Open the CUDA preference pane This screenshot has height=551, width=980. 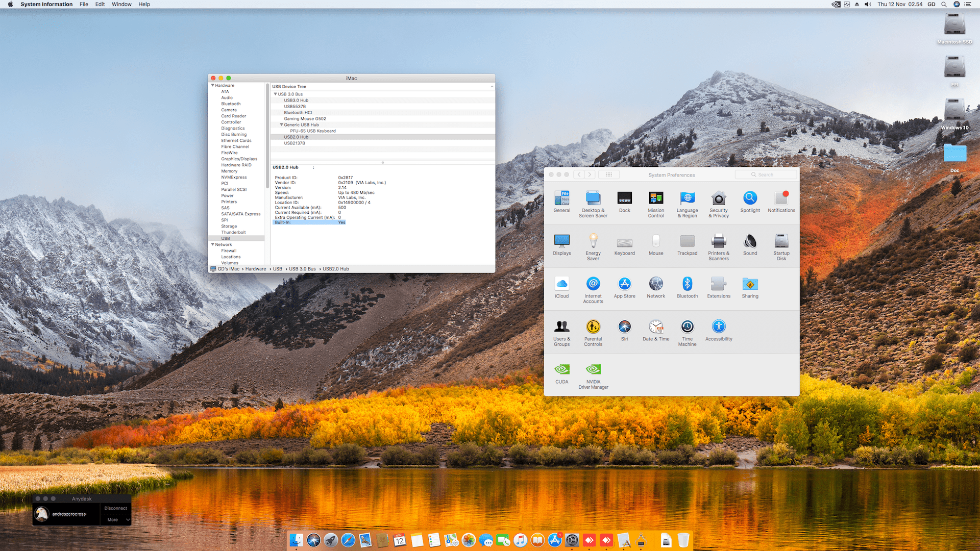point(561,370)
